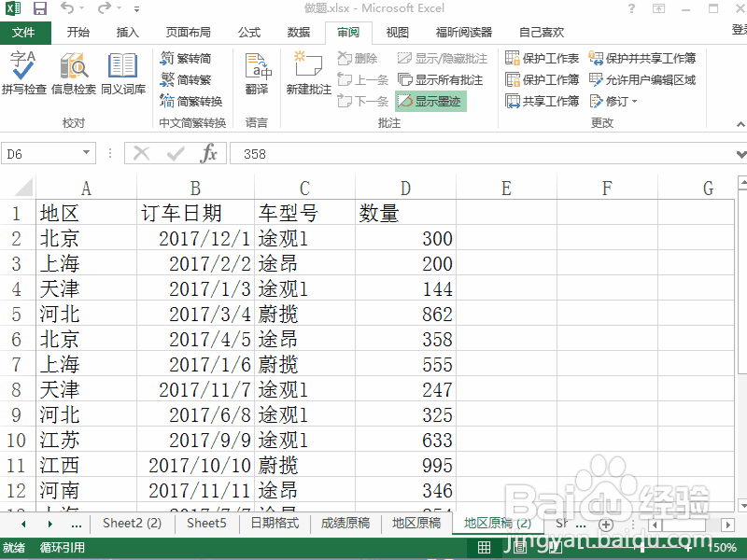Select cell A5 containing 河北

pyautogui.click(x=86, y=314)
